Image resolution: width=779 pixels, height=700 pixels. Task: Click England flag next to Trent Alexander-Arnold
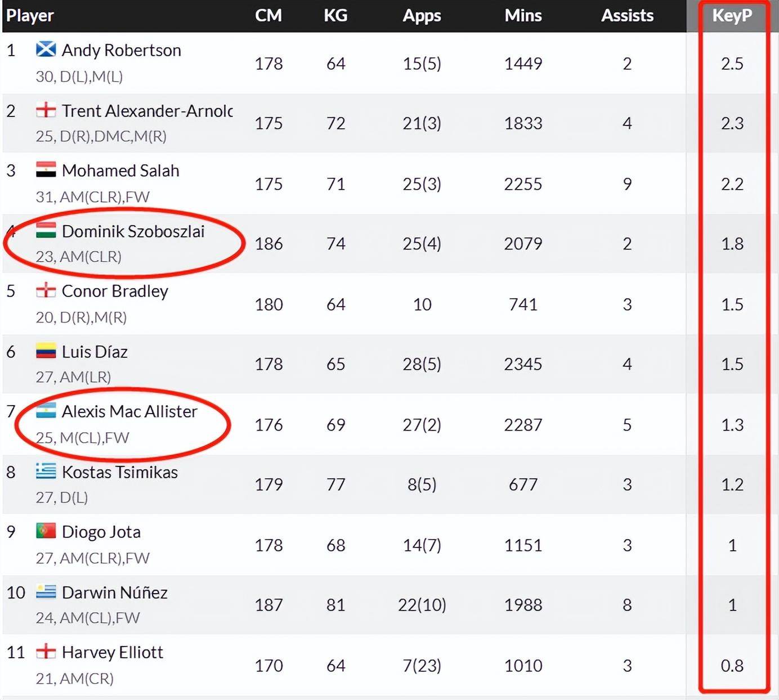pos(46,110)
